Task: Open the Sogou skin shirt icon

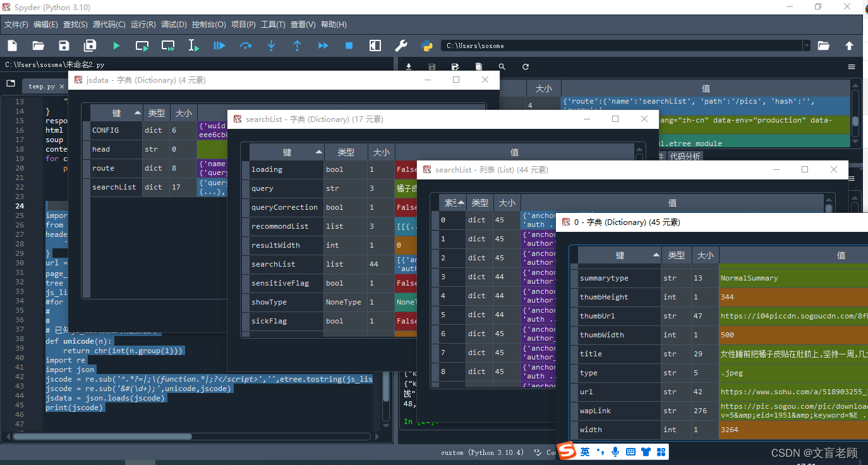Action: (646, 452)
